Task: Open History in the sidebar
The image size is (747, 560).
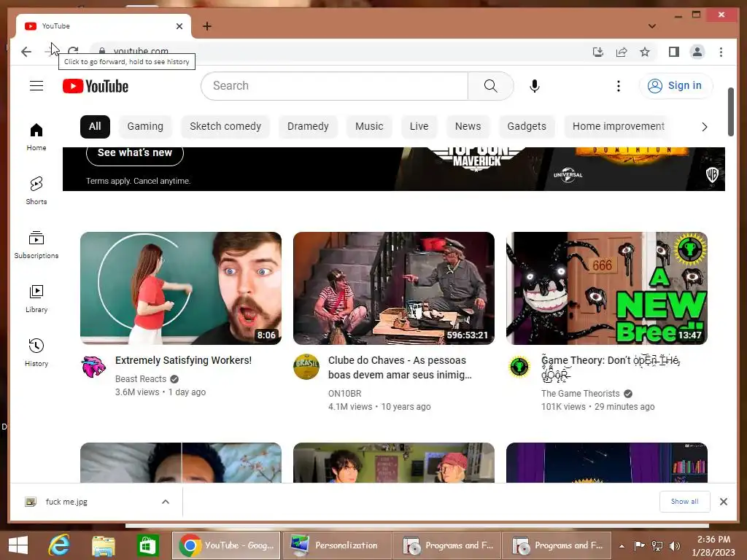Action: pos(36,352)
